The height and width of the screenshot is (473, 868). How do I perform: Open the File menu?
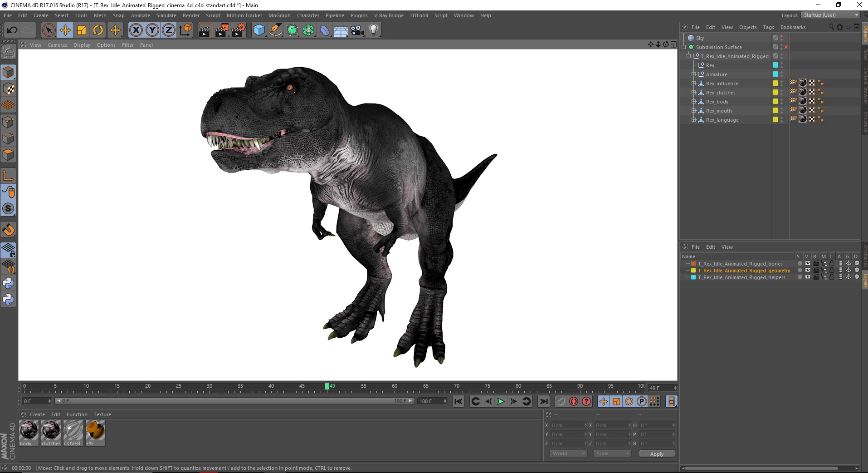click(x=8, y=15)
